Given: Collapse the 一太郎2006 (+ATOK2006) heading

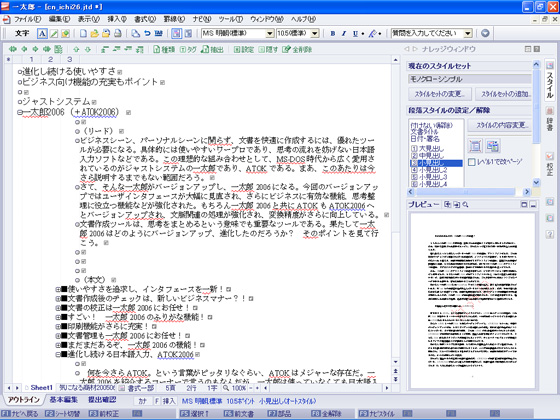Looking at the screenshot, I should 20,112.
